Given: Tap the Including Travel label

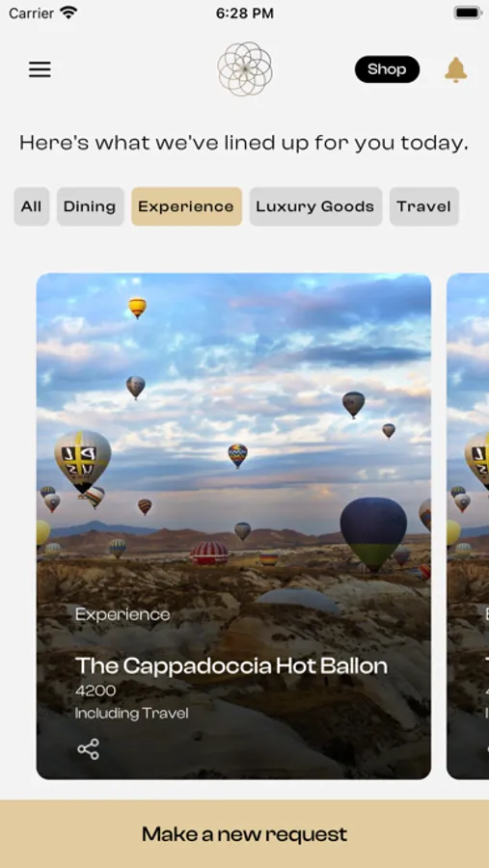Looking at the screenshot, I should coord(132,713).
